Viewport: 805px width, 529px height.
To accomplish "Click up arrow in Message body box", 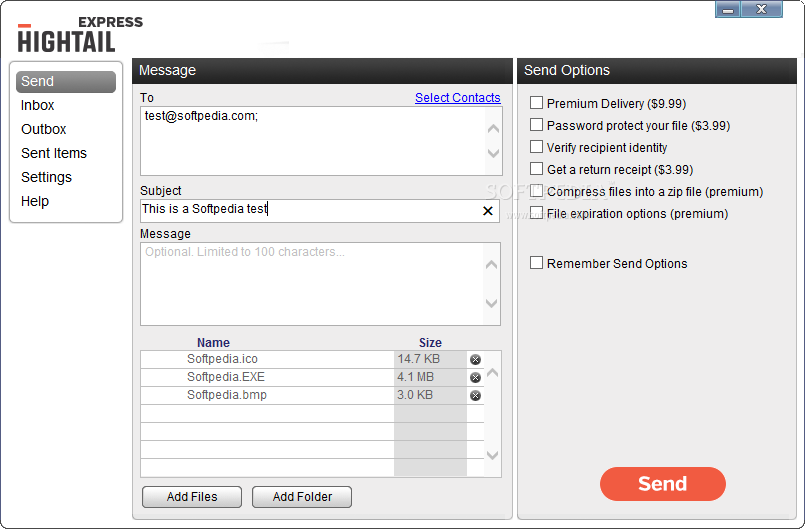I will tap(491, 264).
